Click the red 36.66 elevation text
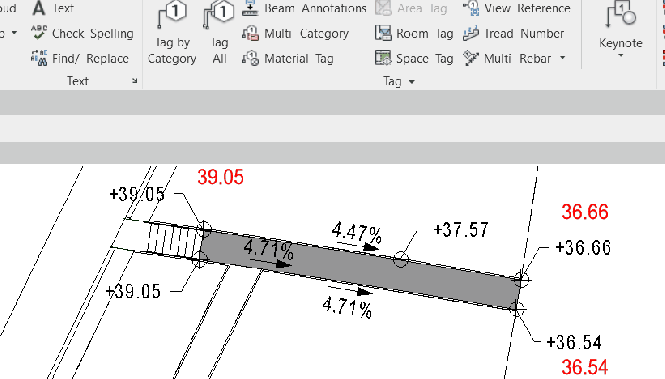This screenshot has height=379, width=665. pos(585,212)
